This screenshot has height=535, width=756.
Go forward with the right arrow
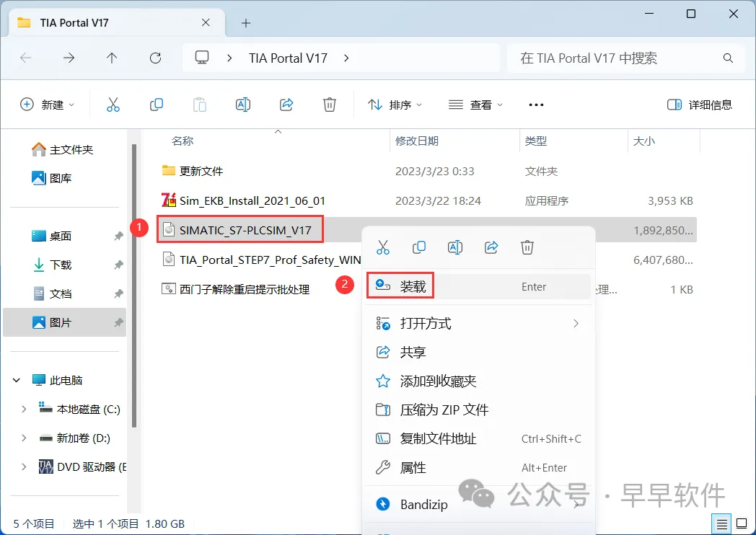[69, 58]
